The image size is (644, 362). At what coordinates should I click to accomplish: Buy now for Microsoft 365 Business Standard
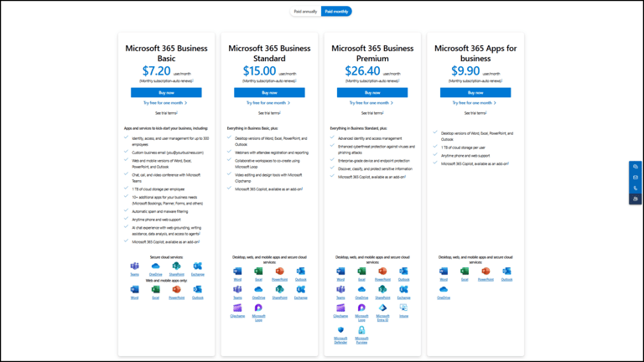pos(269,93)
